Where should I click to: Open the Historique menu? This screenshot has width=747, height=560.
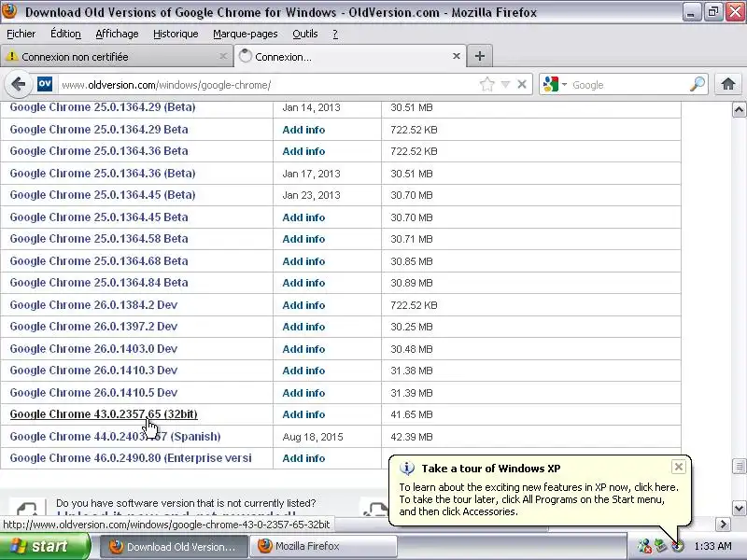tap(176, 34)
